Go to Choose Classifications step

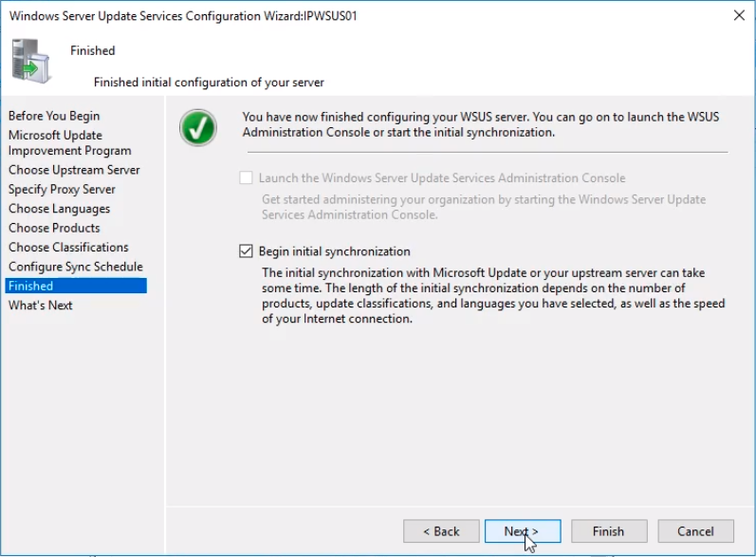click(68, 247)
